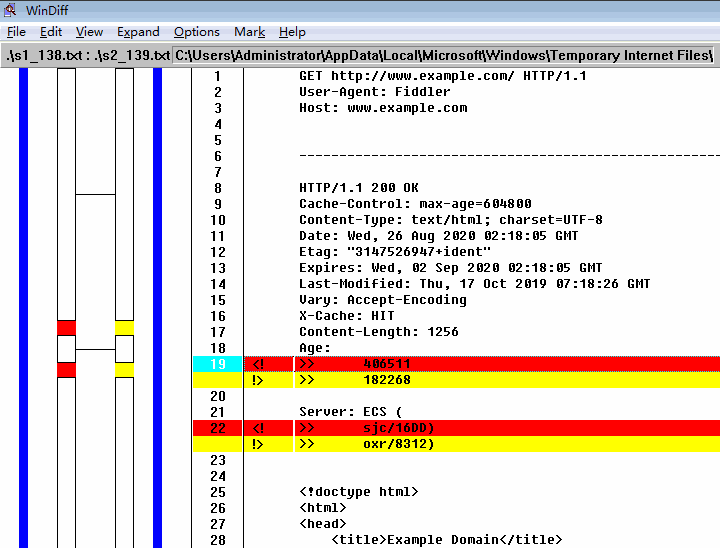
Task: Open the Options menu
Action: tap(197, 32)
